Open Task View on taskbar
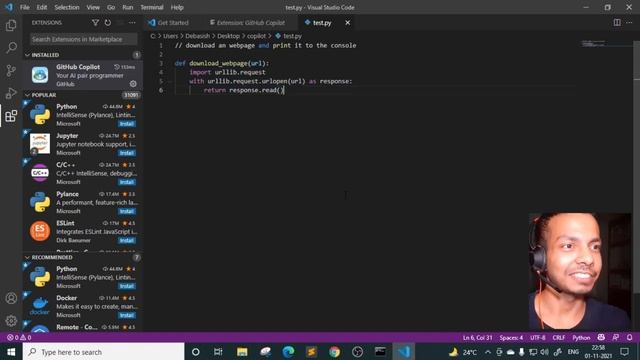 (218, 352)
